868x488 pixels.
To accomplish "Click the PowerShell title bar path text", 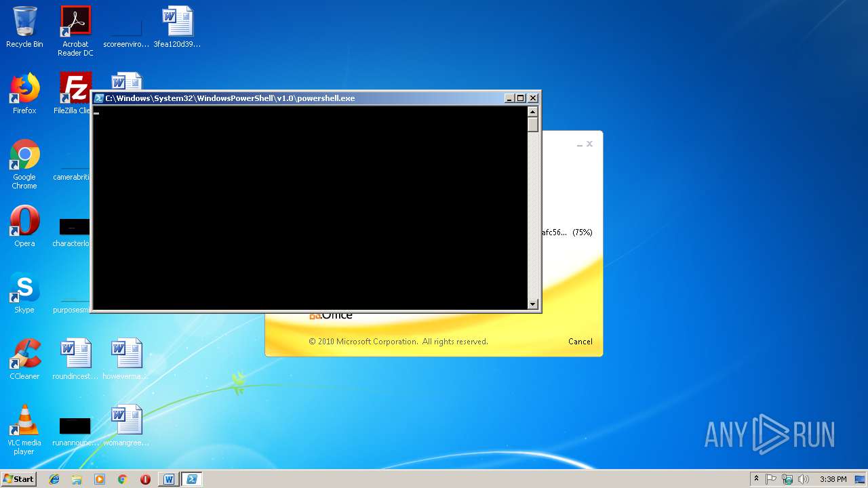I will coord(230,98).
